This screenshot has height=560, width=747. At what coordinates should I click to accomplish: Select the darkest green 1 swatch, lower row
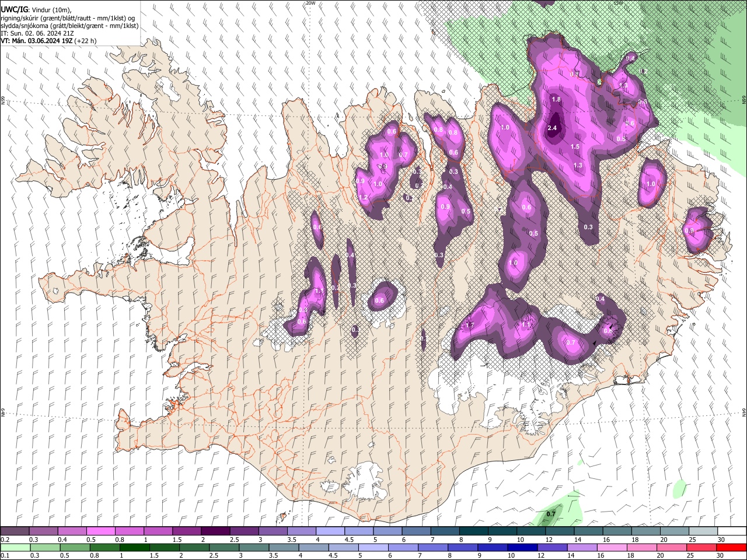click(135, 547)
